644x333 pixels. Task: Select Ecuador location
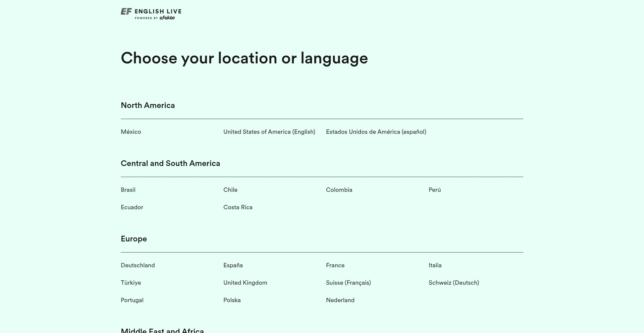[132, 207]
